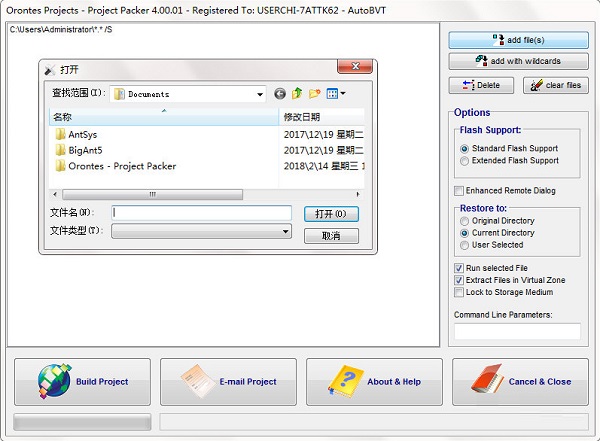Image resolution: width=600 pixels, height=441 pixels.
Task: Click file list scroll left arrow
Action: [55, 194]
